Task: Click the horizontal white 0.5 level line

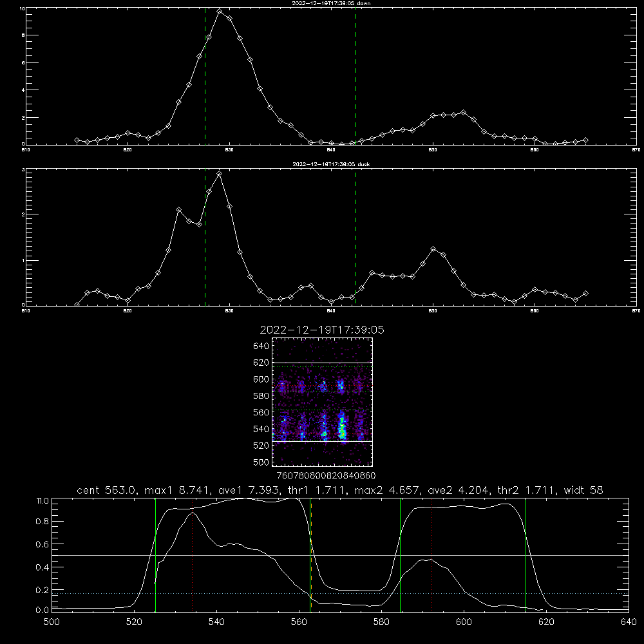Action: 340,555
